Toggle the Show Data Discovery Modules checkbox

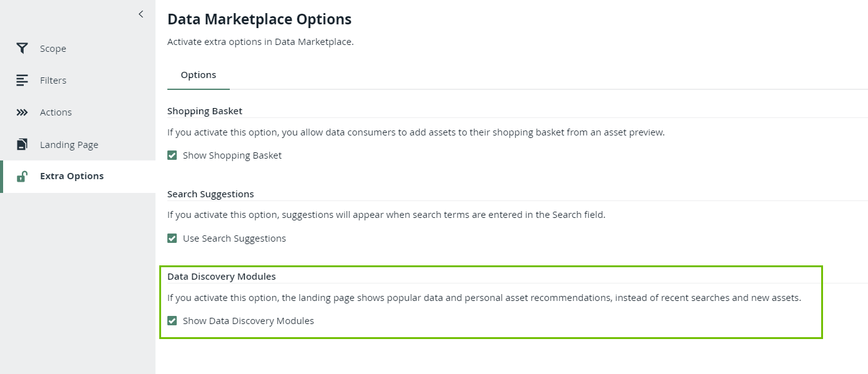coord(172,321)
